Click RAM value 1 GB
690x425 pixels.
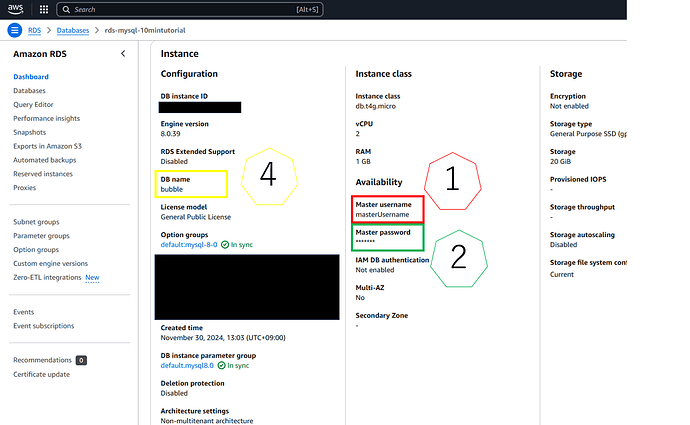click(363, 161)
